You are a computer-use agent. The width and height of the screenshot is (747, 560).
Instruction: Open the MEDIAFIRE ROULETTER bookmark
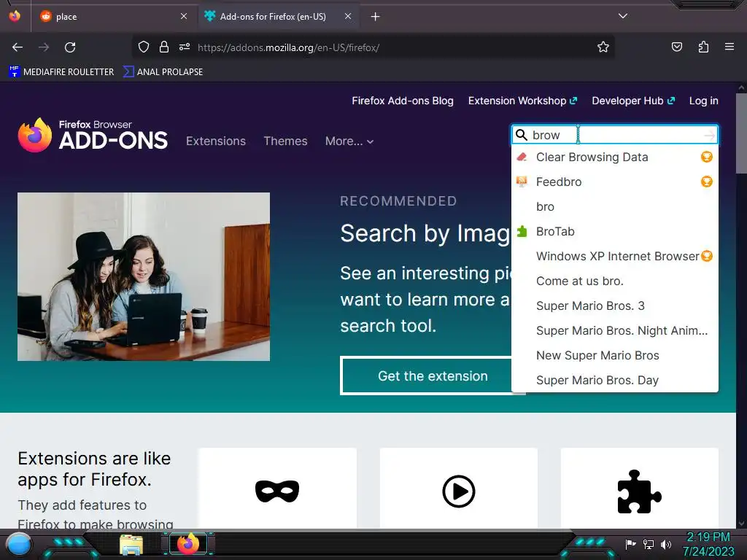point(62,72)
